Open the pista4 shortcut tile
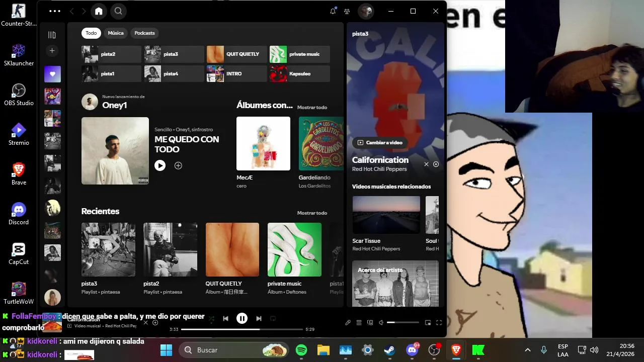 tap(174, 74)
